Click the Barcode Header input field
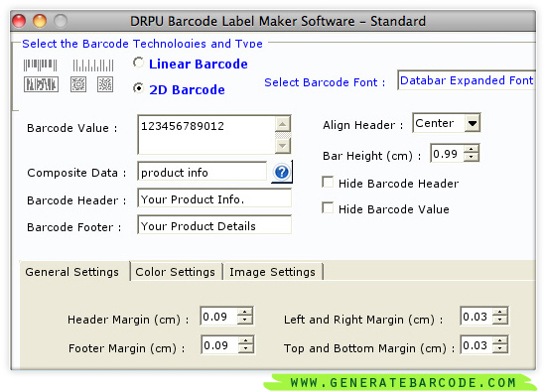Image resolution: width=546 pixels, height=392 pixels. [214, 198]
